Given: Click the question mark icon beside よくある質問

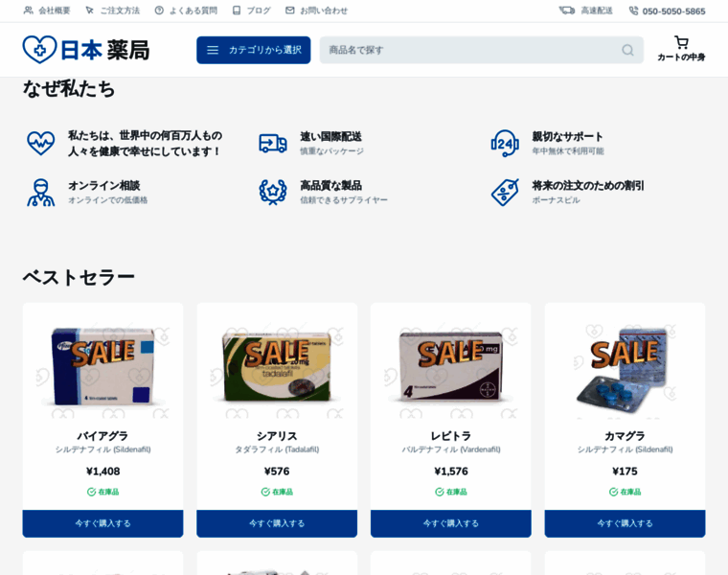Looking at the screenshot, I should 159,11.
